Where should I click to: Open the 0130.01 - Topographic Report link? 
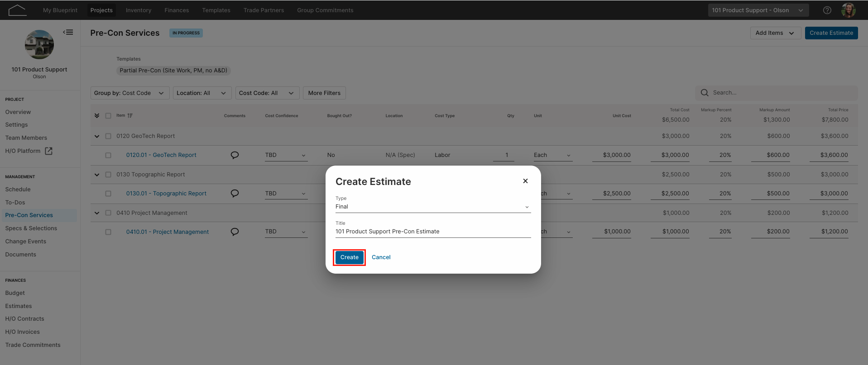point(166,194)
